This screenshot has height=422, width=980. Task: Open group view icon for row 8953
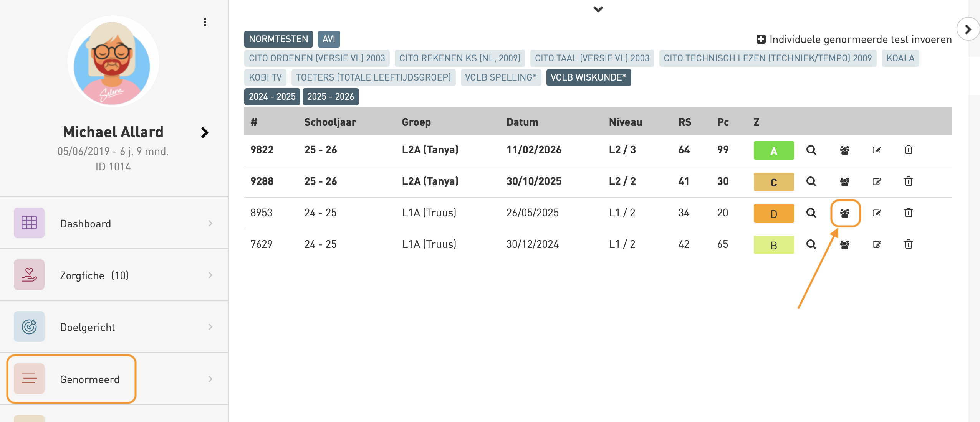[845, 213]
